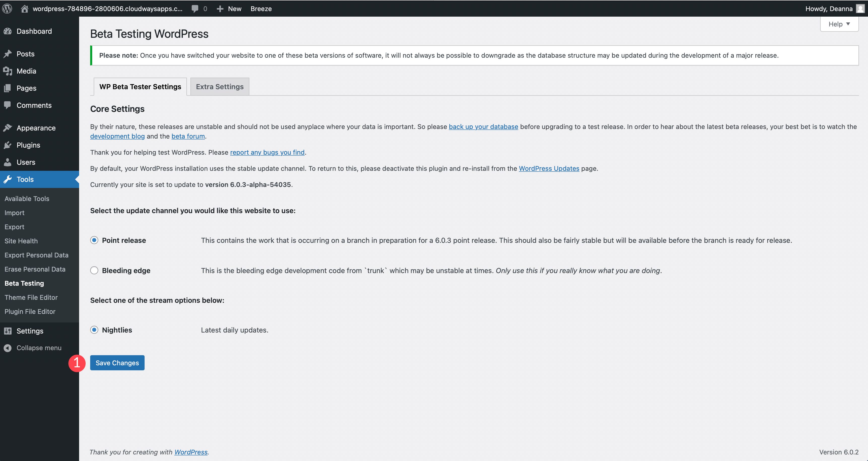Click the Plugins icon in sidebar
Image resolution: width=868 pixels, height=461 pixels.
click(8, 145)
